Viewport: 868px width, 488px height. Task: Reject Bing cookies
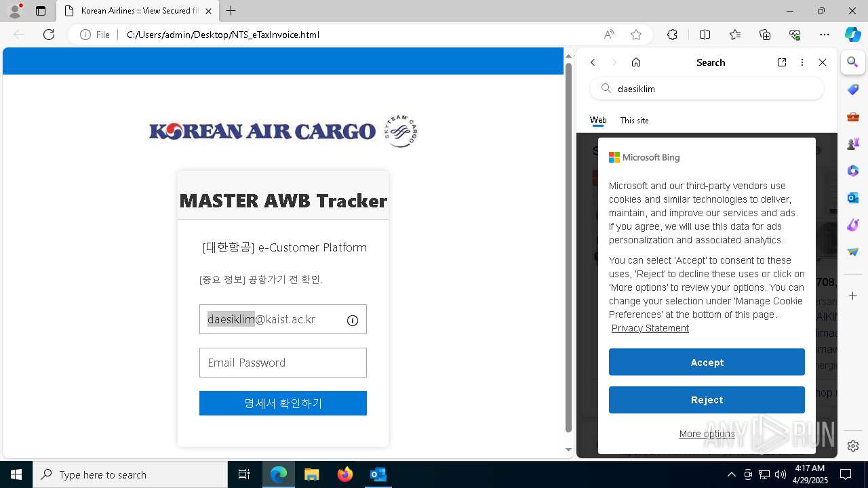(707, 400)
